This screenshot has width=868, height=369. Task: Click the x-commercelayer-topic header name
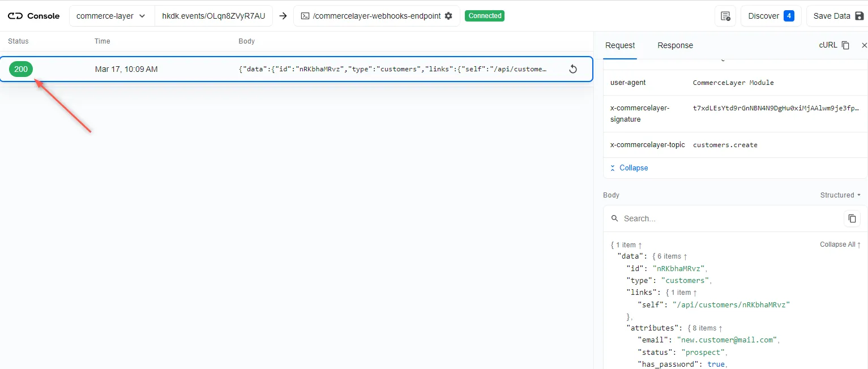648,145
